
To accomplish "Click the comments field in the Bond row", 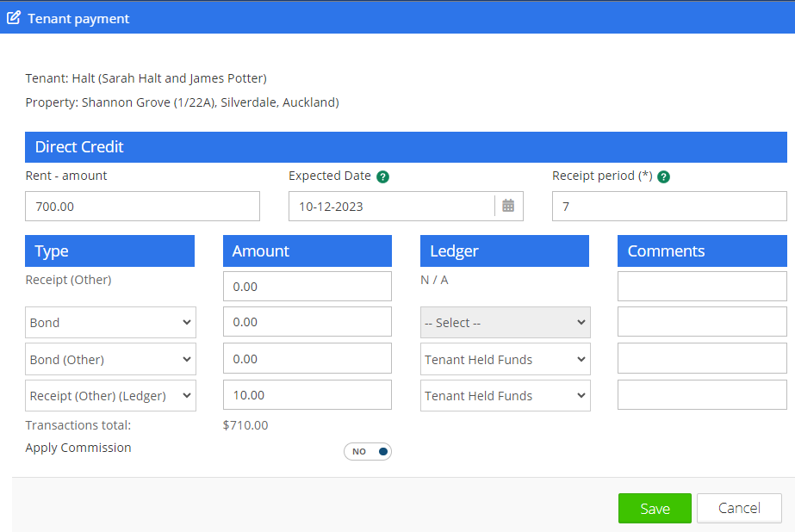I will pyautogui.click(x=702, y=322).
